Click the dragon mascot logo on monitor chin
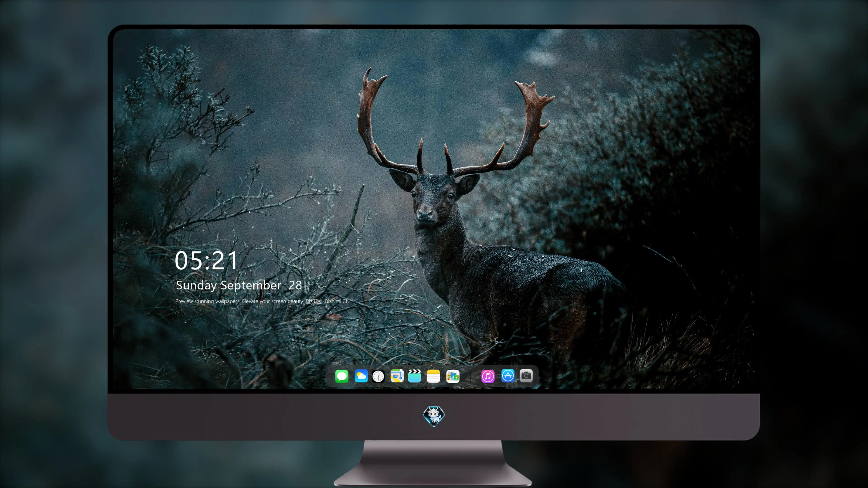The height and width of the screenshot is (488, 868). tap(434, 416)
